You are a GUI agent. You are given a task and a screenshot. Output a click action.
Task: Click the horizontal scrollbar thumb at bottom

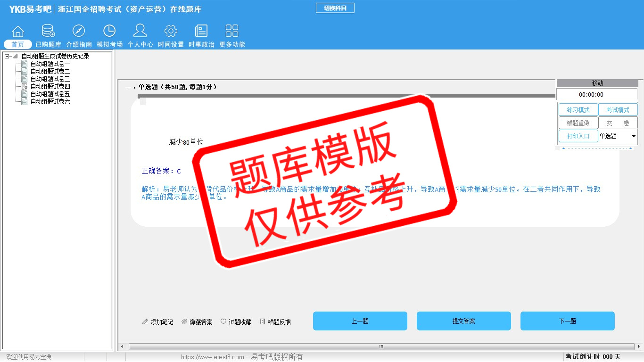[381, 347]
